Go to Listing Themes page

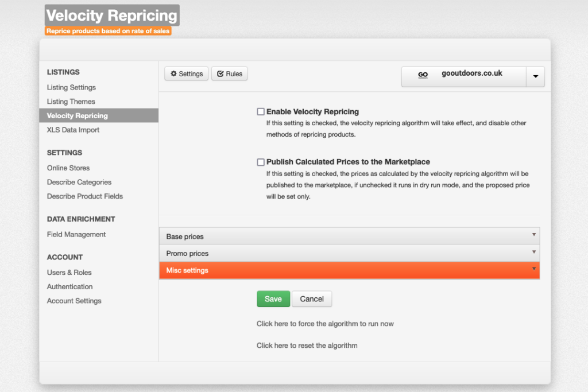[71, 102]
